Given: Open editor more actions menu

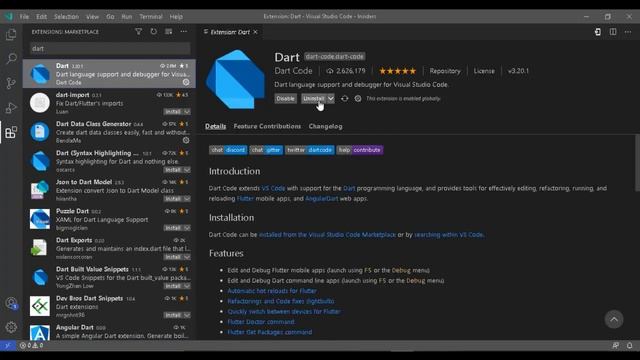Looking at the screenshot, I should [x=628, y=32].
